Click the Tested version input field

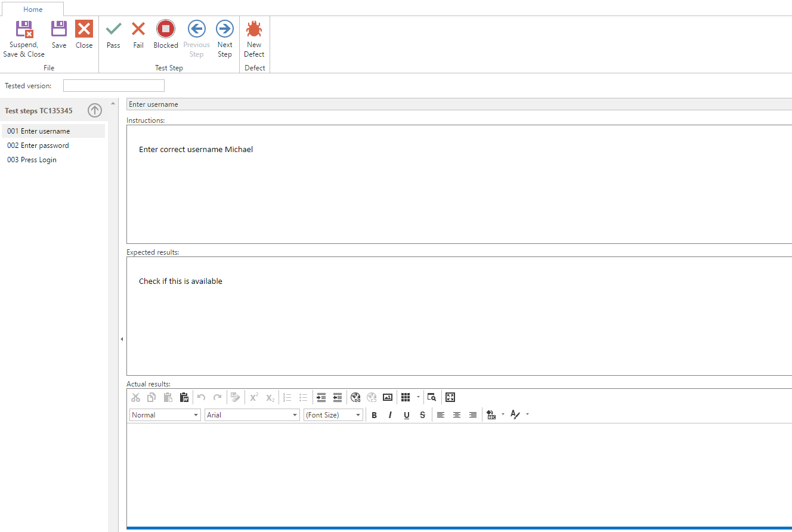(113, 86)
